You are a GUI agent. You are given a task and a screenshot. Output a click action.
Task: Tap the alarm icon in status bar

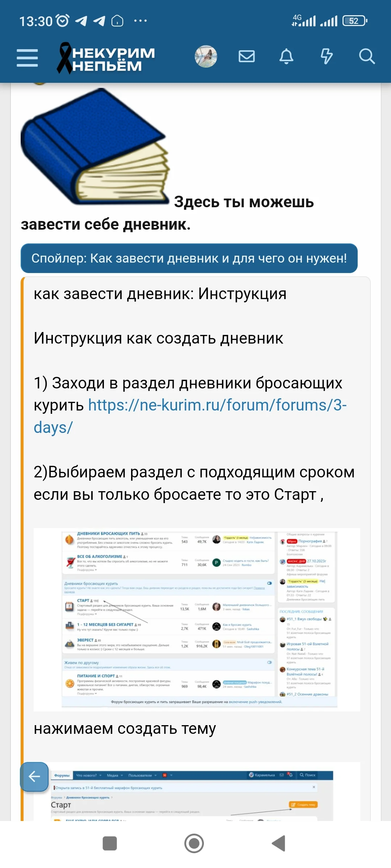[63, 21]
